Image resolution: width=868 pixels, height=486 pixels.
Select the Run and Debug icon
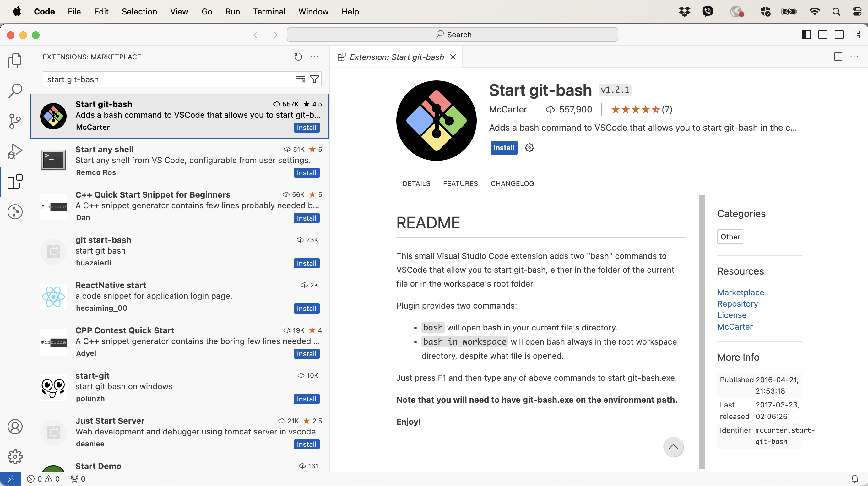pos(15,151)
